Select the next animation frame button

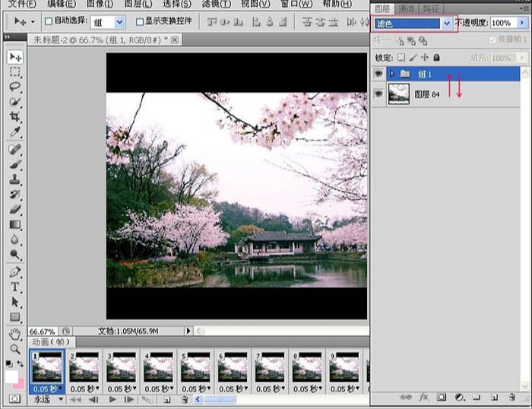coord(128,399)
